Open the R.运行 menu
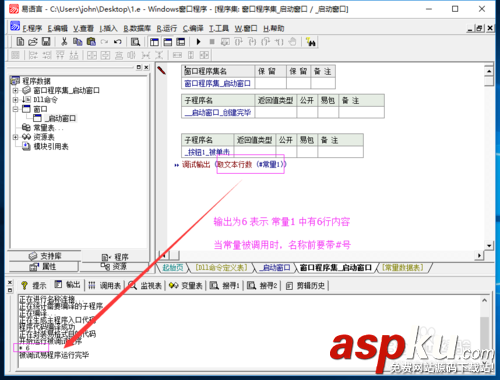Image resolution: width=500 pixels, height=380 pixels. [167, 28]
